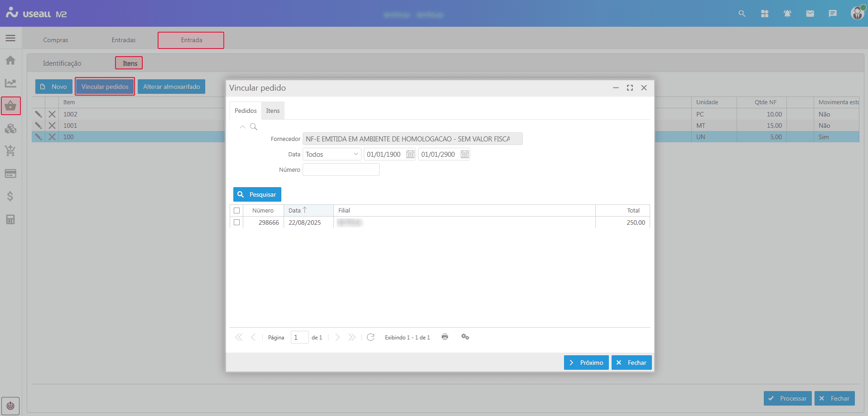
Task: Open the notifications bell icon
Action: (787, 14)
